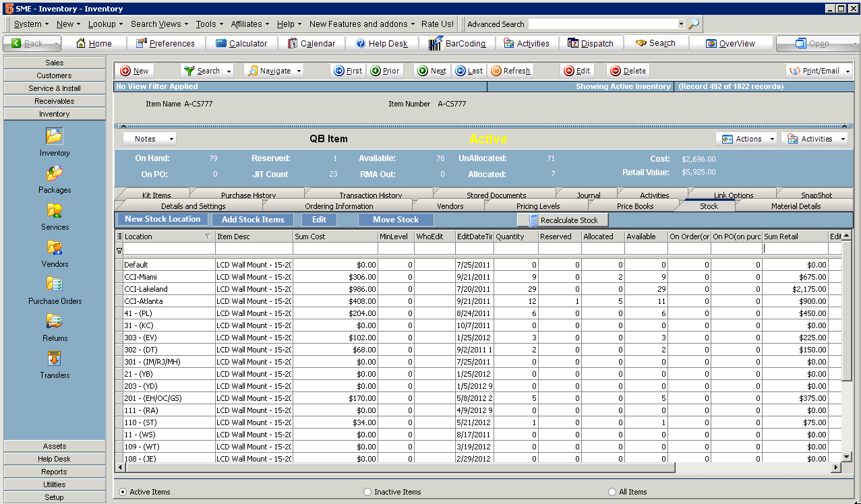Screen dimensions: 861x504
Task: Switch to the Pricing Levels tab
Action: (x=537, y=206)
